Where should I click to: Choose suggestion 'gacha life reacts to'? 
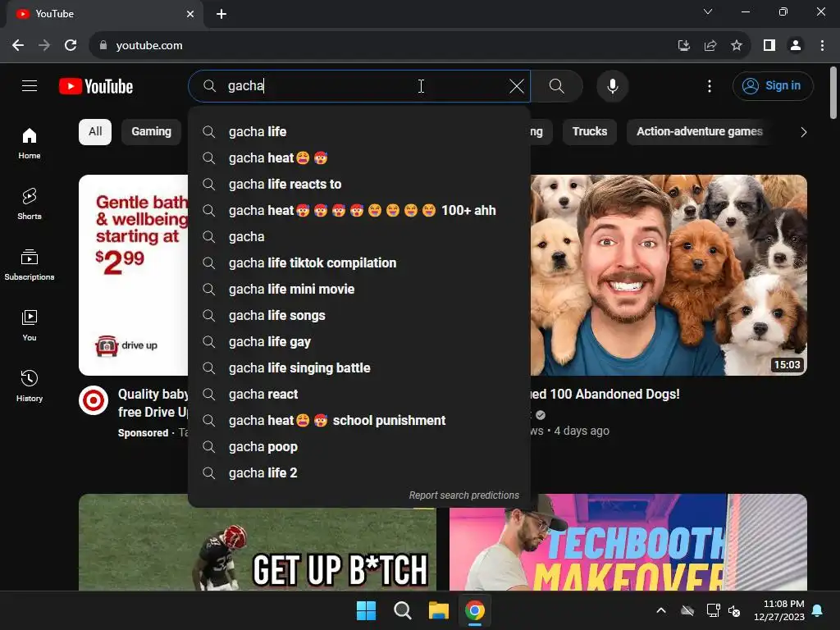point(359,185)
